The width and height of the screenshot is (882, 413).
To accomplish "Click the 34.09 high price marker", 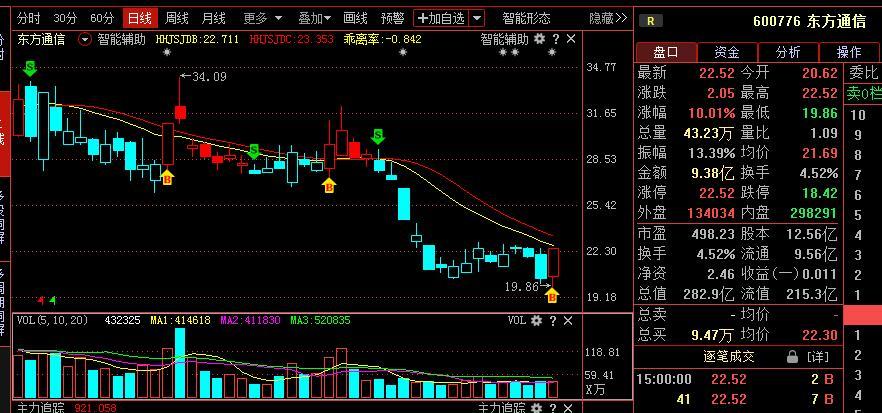I will pyautogui.click(x=203, y=77).
